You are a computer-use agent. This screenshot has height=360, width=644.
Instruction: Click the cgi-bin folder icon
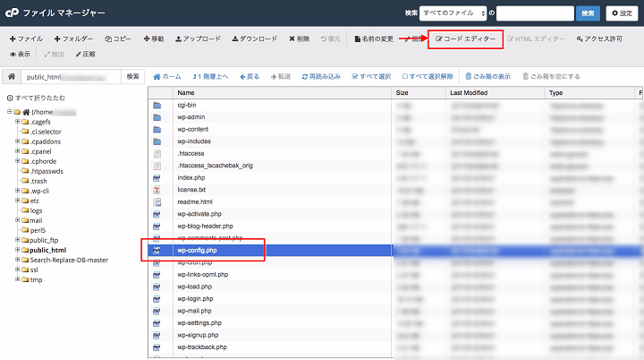click(157, 106)
